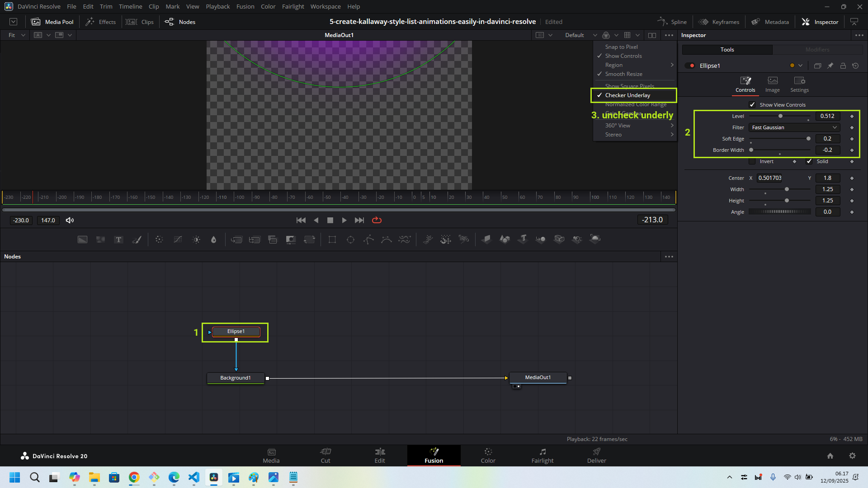Switch to the Color page tab
Image resolution: width=868 pixels, height=488 pixels.
pos(488,455)
